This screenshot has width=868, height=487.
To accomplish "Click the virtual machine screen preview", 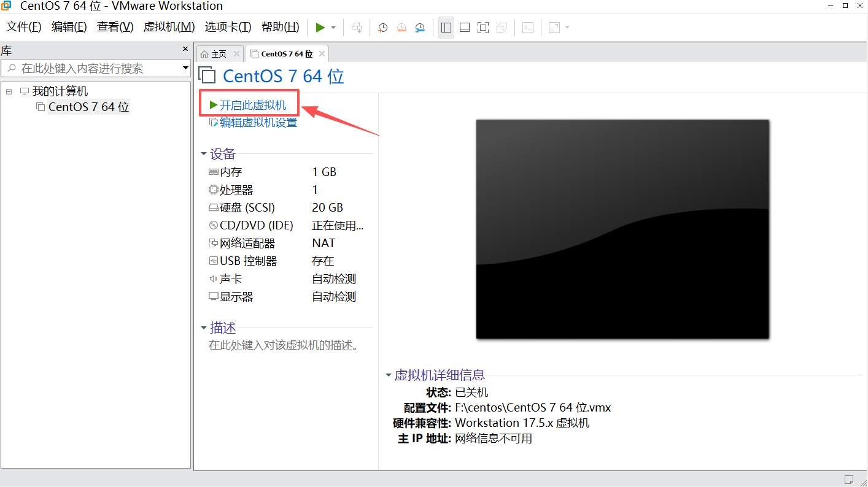I will 622,229.
